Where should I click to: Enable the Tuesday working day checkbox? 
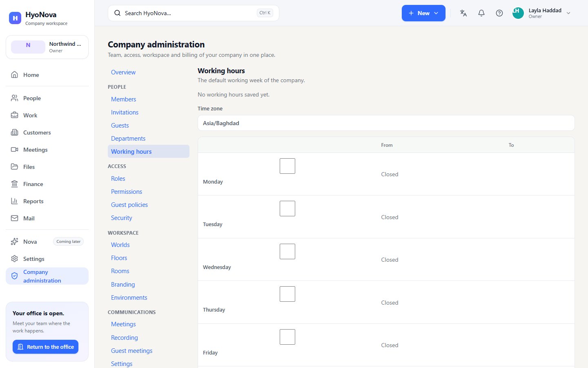pyautogui.click(x=287, y=209)
